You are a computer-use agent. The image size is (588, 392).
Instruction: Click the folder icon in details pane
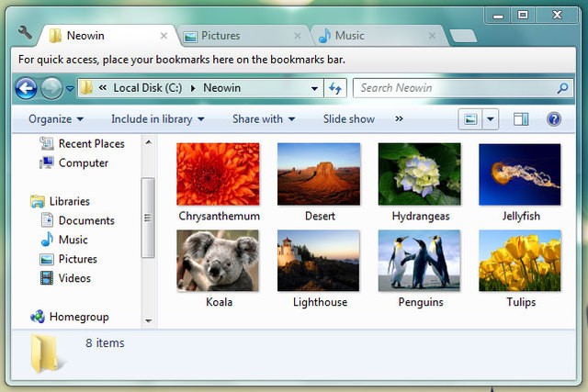(44, 353)
